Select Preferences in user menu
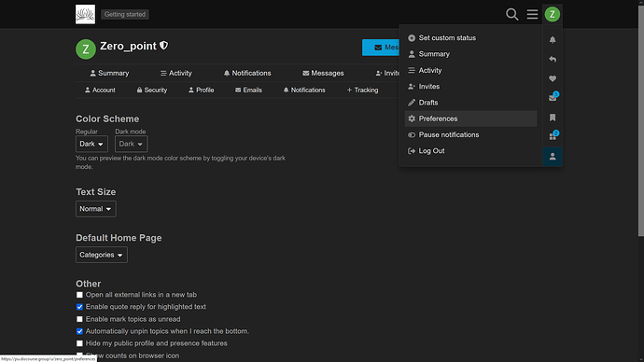This screenshot has width=644, height=362. [470, 118]
